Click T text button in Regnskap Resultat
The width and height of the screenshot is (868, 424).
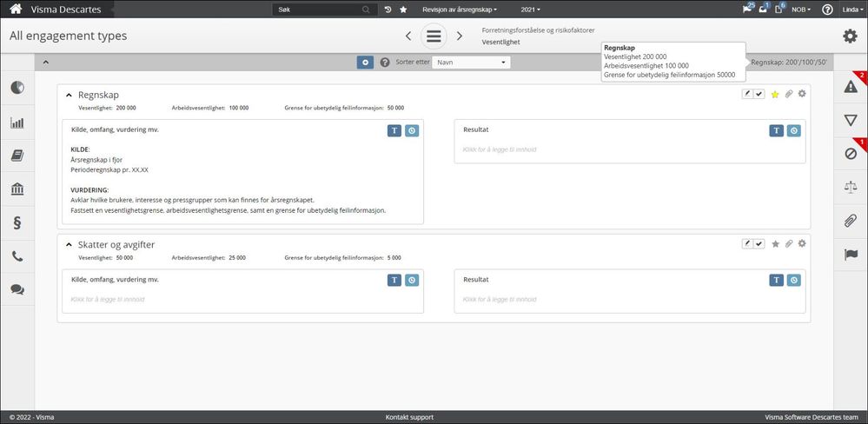776,130
